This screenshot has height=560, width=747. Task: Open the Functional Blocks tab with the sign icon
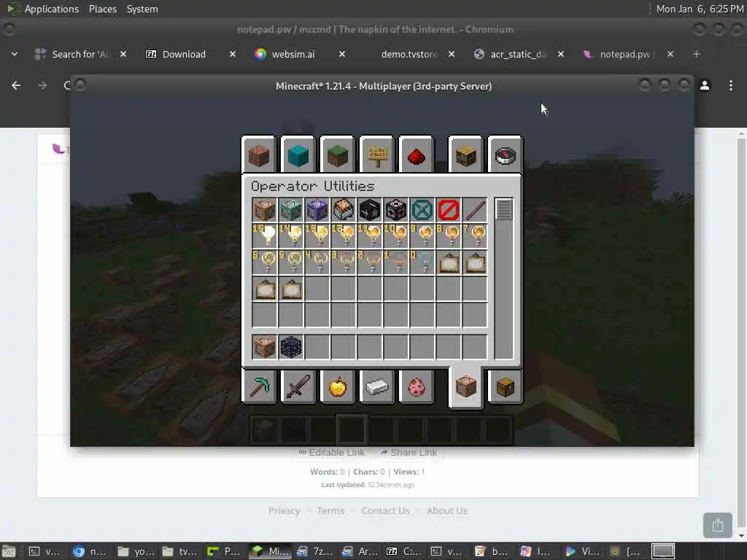pyautogui.click(x=377, y=155)
